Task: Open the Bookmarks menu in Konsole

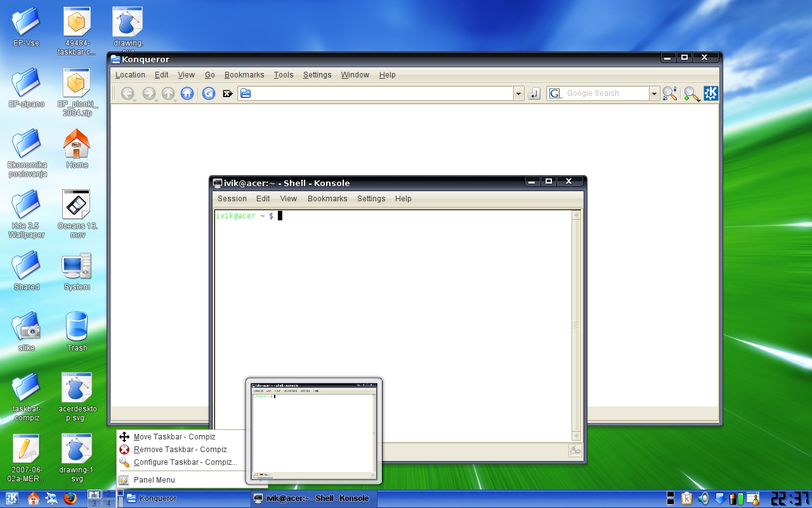Action: tap(327, 199)
